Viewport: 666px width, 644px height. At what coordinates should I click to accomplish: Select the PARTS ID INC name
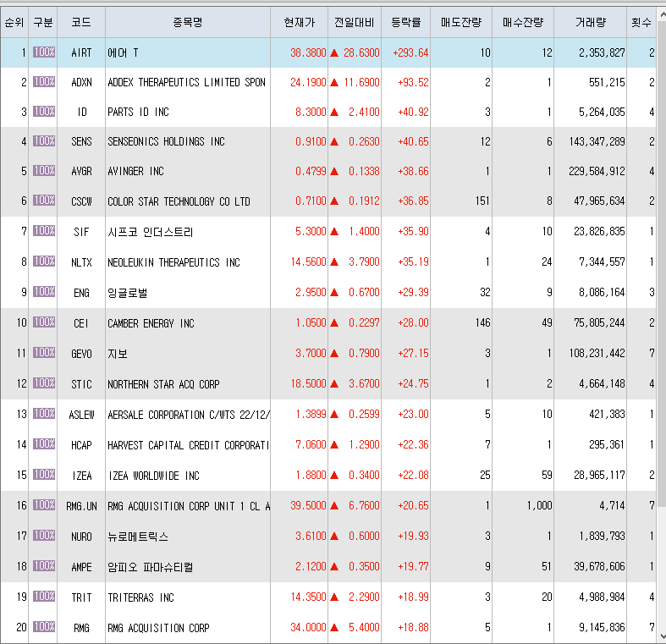pyautogui.click(x=138, y=113)
